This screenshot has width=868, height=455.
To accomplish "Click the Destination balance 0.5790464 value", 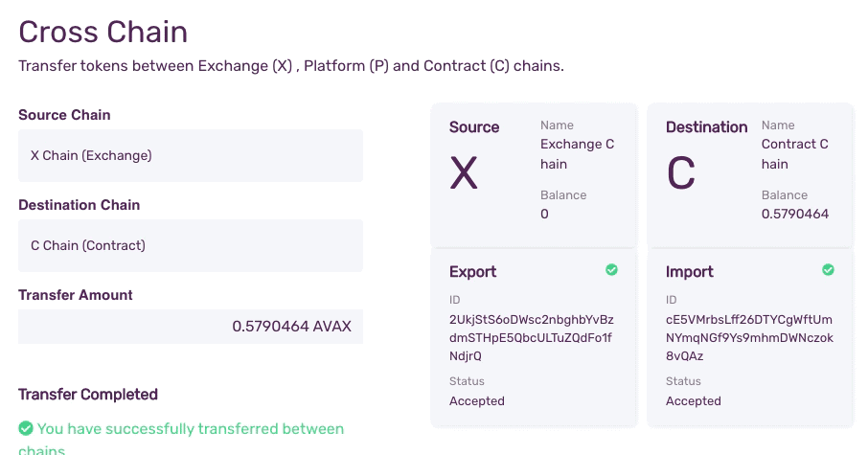I will pos(795,214).
